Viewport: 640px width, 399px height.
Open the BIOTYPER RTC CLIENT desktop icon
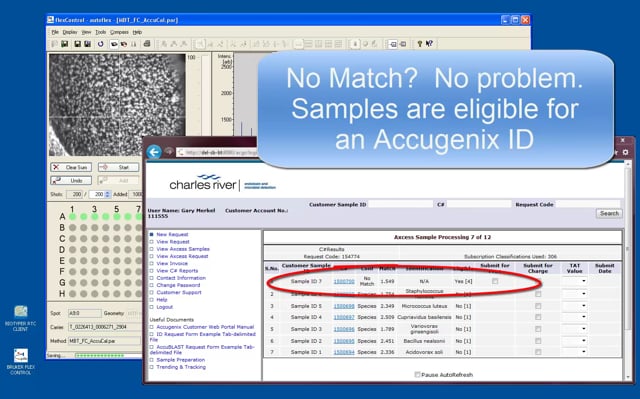(x=20, y=318)
